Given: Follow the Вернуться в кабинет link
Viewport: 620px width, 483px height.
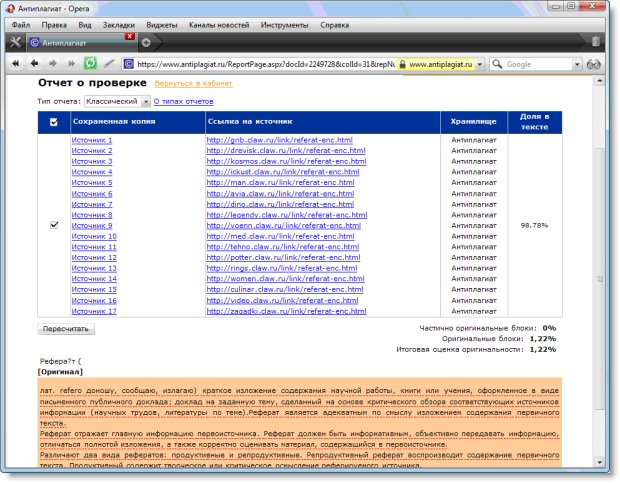Looking at the screenshot, I should (x=193, y=83).
